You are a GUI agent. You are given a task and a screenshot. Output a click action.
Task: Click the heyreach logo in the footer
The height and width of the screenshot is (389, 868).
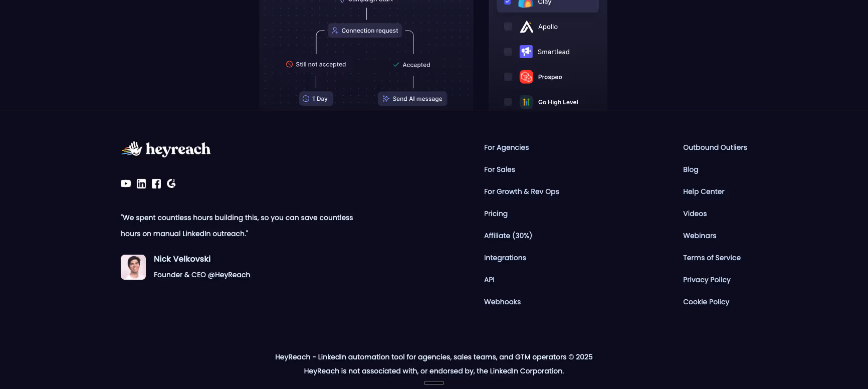(166, 149)
